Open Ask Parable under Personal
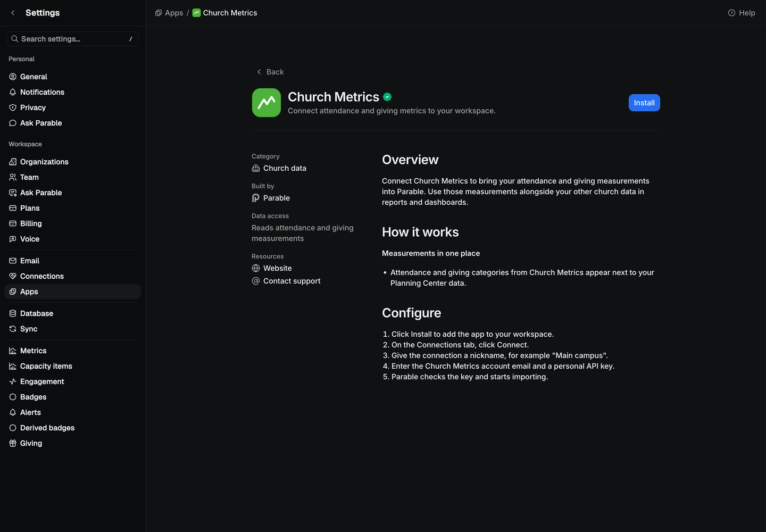Image resolution: width=766 pixels, height=532 pixels. click(x=72, y=123)
